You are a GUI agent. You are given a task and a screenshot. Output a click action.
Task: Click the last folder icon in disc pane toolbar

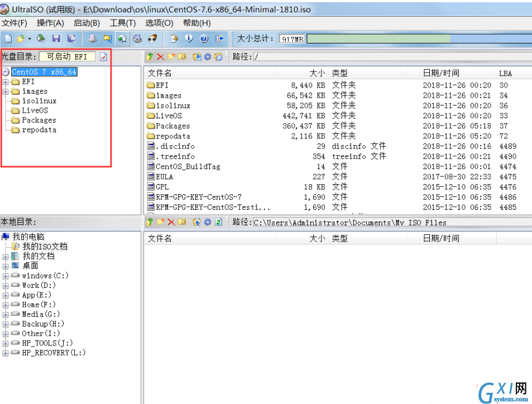tap(218, 57)
